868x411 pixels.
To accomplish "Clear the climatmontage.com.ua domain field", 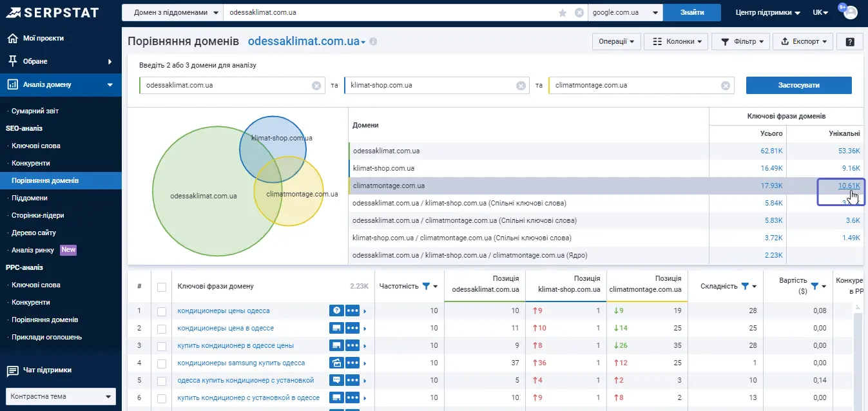I will (726, 85).
